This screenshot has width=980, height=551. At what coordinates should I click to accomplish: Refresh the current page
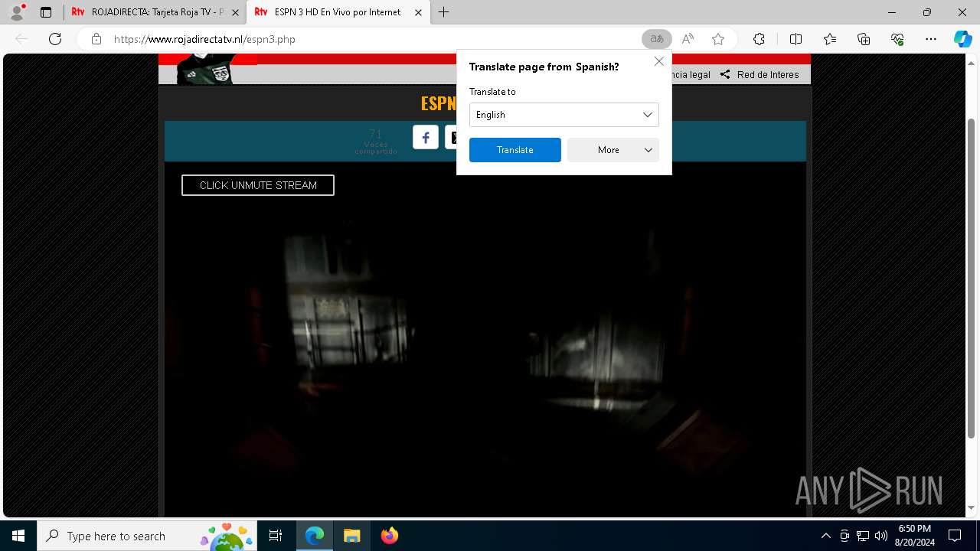click(55, 39)
